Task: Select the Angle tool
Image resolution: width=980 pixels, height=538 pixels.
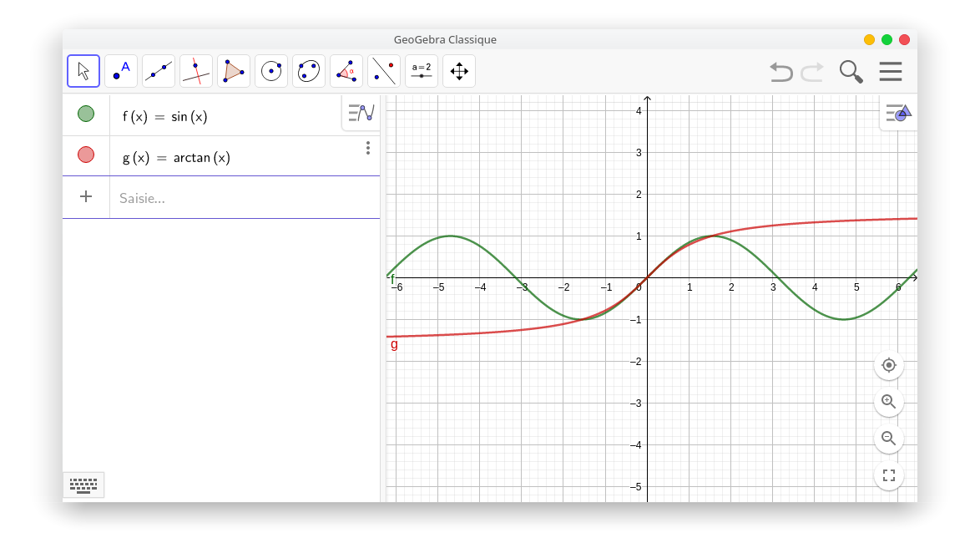Action: click(x=346, y=71)
